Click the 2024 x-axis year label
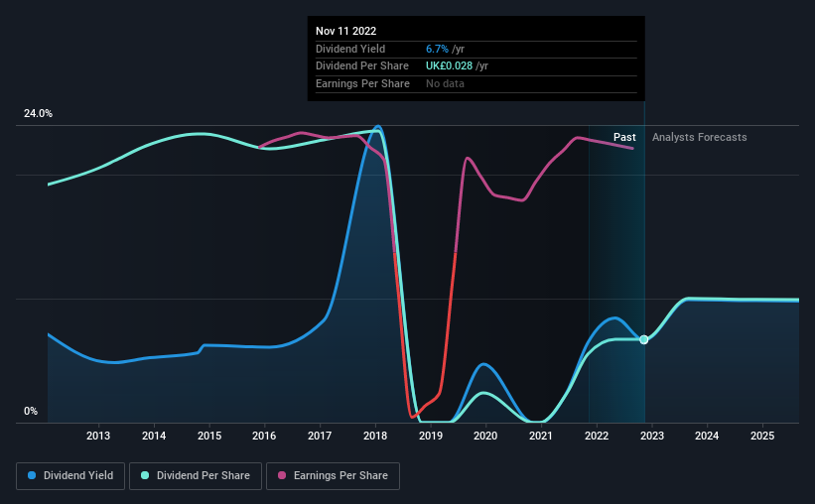This screenshot has height=504, width=815. tap(707, 436)
